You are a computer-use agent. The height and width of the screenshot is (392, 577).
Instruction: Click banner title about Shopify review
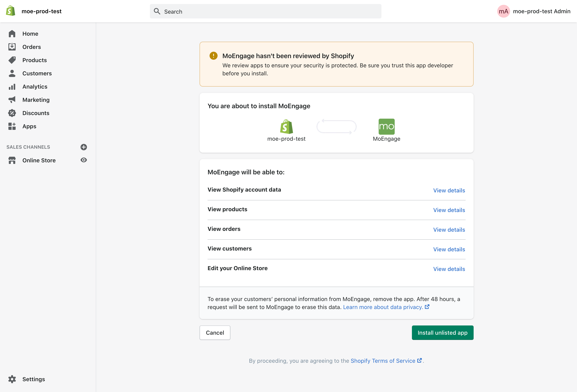[288, 56]
